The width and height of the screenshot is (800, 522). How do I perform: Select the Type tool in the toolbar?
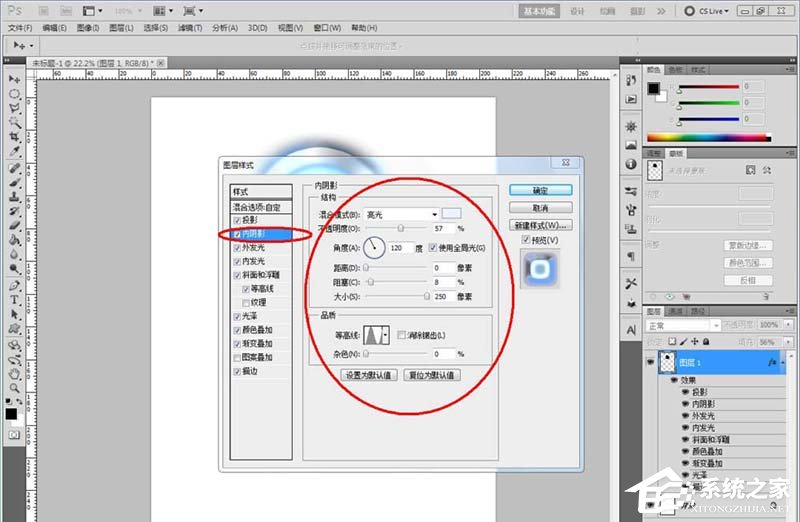[14, 300]
